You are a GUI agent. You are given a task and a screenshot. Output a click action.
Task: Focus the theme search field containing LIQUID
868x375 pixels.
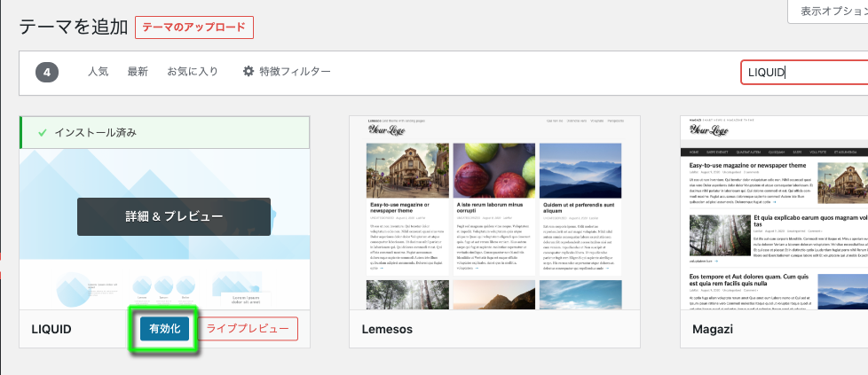803,73
